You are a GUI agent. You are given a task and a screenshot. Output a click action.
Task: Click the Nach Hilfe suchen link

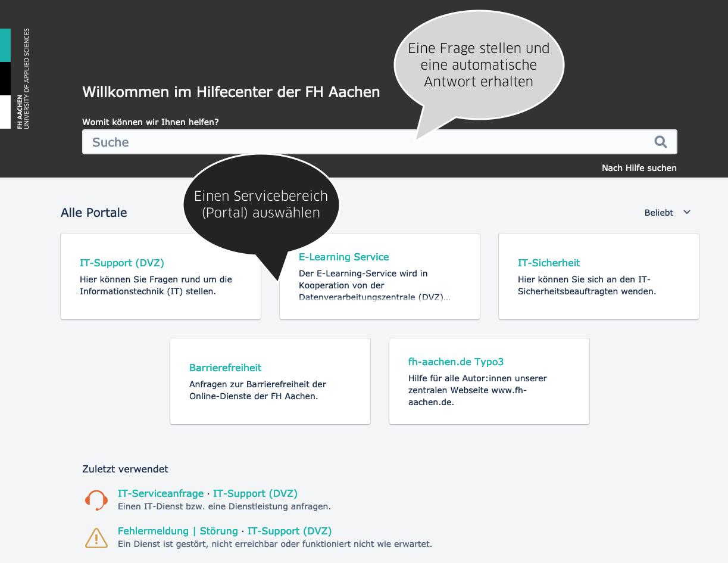pyautogui.click(x=639, y=168)
